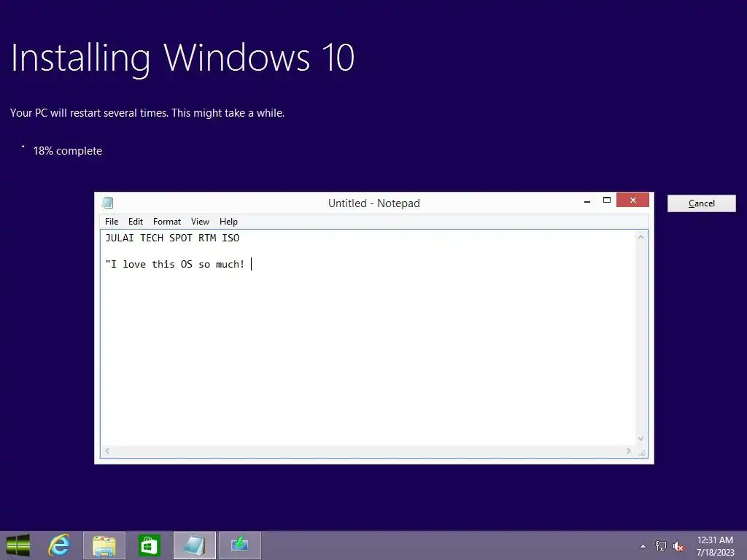747x560 pixels.
Task: Click the horizontal scrollbar left arrow
Action: click(108, 451)
